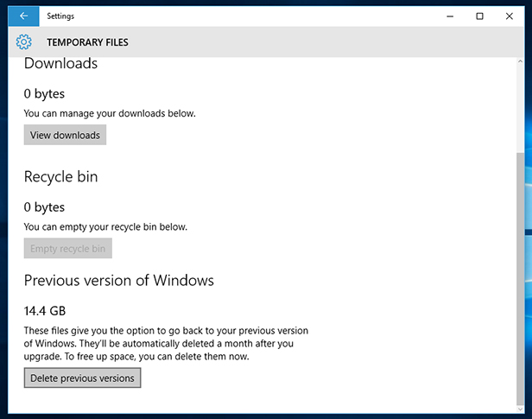Viewport: 532px width, 419px height.
Task: Click 'You can empty your recycle bin below.' text
Action: (x=105, y=226)
